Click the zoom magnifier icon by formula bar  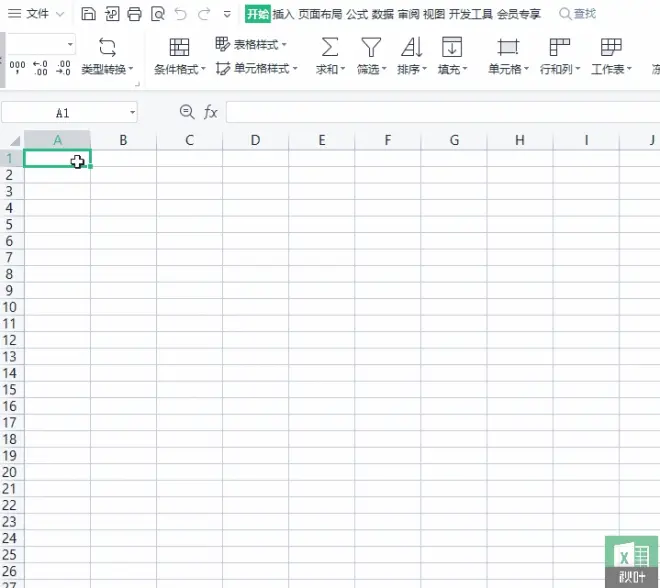coord(186,112)
